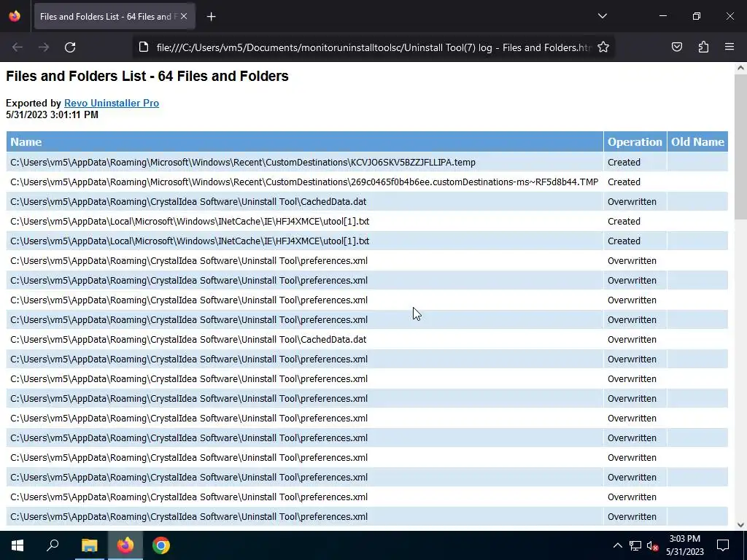Viewport: 747px width, 560px height.
Task: Launch Google Chrome from taskbar
Action: (x=161, y=545)
